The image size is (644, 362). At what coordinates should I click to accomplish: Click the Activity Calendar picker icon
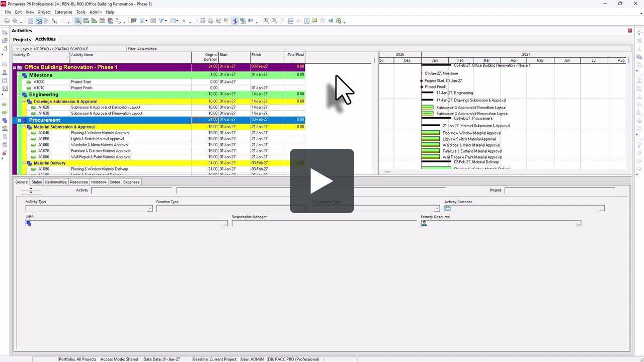pyautogui.click(x=448, y=208)
